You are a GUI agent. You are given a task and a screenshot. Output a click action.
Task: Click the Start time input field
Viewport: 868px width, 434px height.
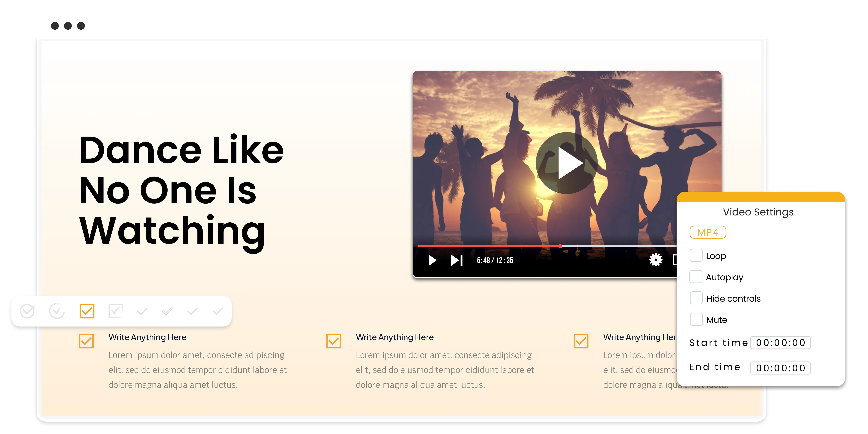[x=780, y=343]
